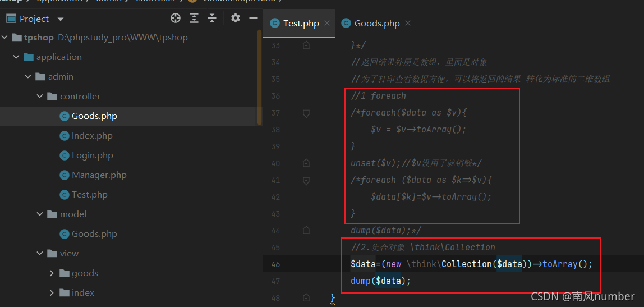The image size is (644, 307).
Task: Hide the Project panel with minus icon
Action: point(254,18)
